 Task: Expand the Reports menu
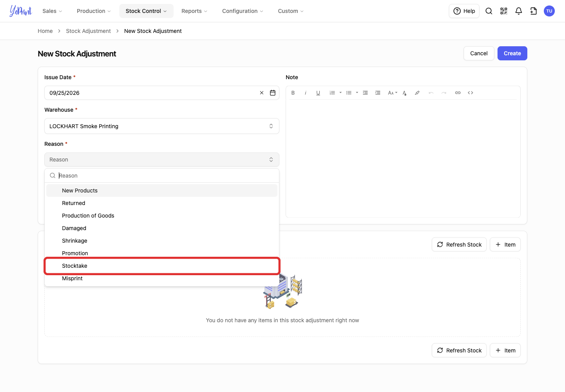194,11
